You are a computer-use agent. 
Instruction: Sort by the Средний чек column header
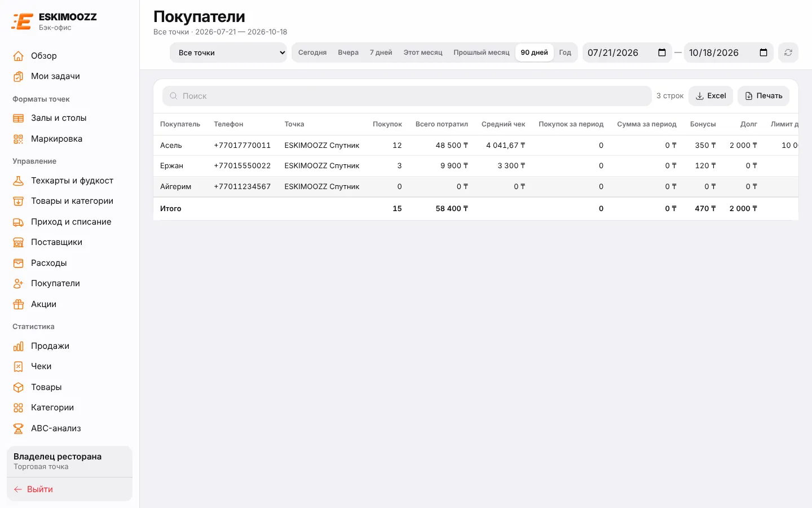pyautogui.click(x=503, y=124)
